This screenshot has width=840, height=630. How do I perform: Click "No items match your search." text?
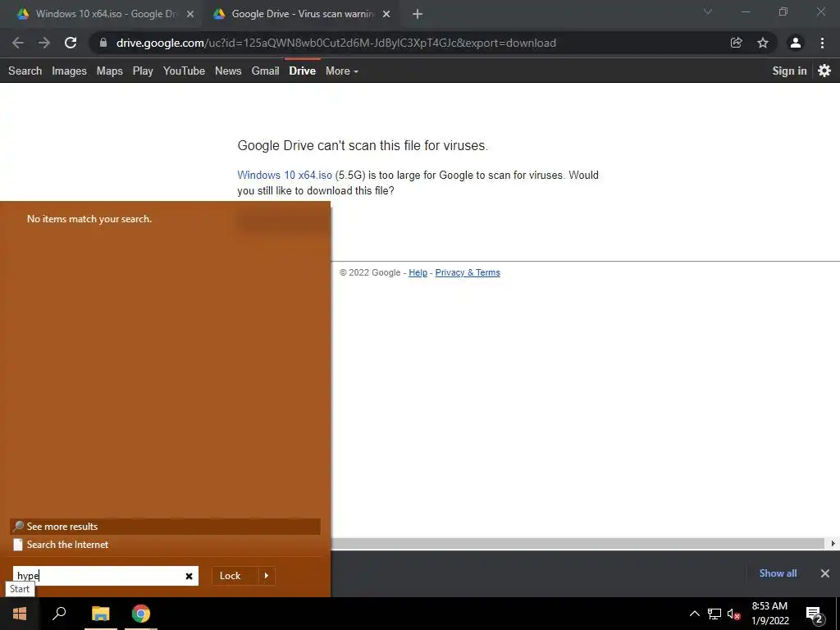89,218
